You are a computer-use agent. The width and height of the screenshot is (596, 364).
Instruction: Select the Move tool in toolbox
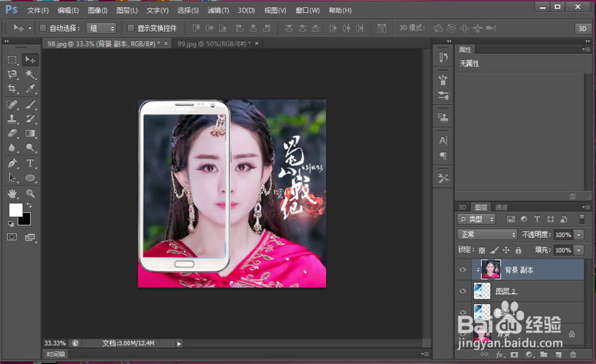[30, 60]
